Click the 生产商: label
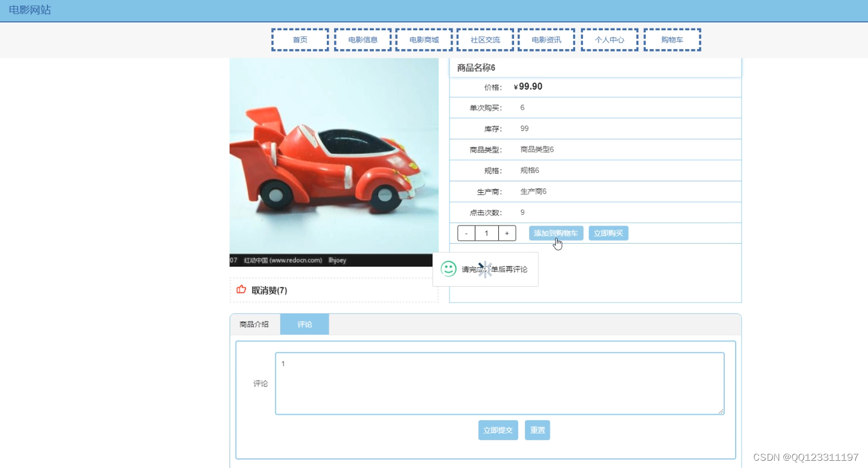The image size is (868, 468). click(490, 192)
